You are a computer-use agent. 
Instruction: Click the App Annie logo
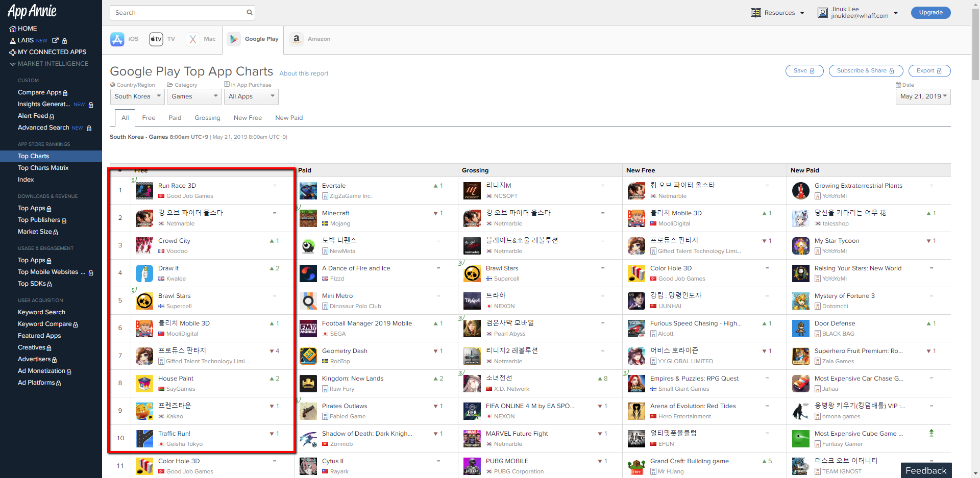(32, 11)
